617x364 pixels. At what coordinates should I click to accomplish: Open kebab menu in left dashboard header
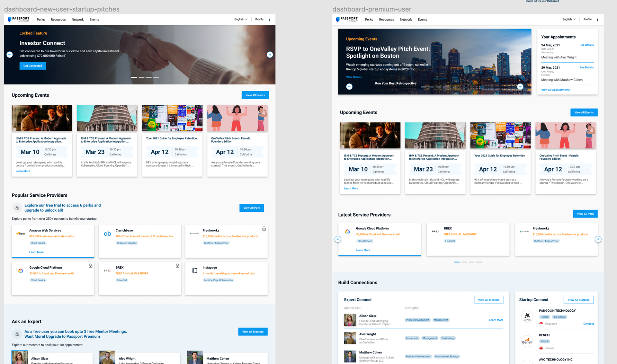pyautogui.click(x=269, y=19)
